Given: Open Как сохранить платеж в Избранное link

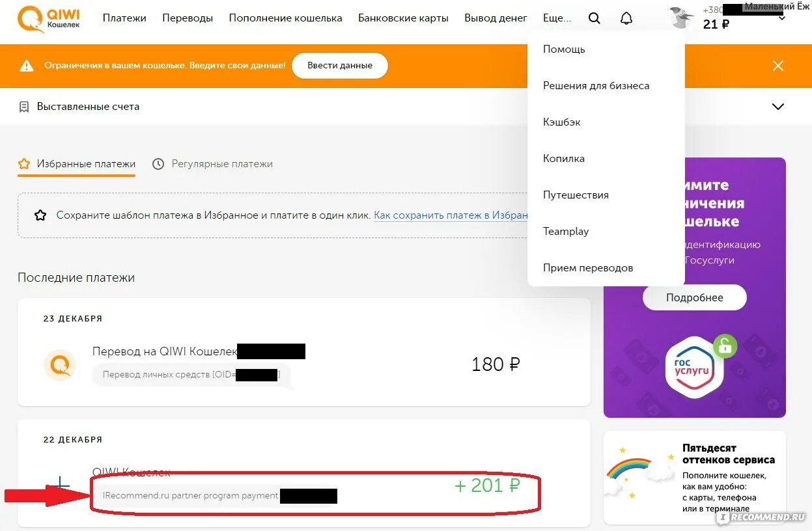Looking at the screenshot, I should tap(451, 215).
